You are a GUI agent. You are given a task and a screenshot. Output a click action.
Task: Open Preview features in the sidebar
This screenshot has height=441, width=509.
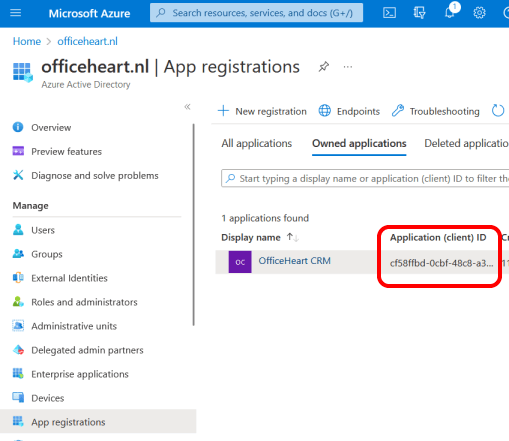[x=66, y=152]
